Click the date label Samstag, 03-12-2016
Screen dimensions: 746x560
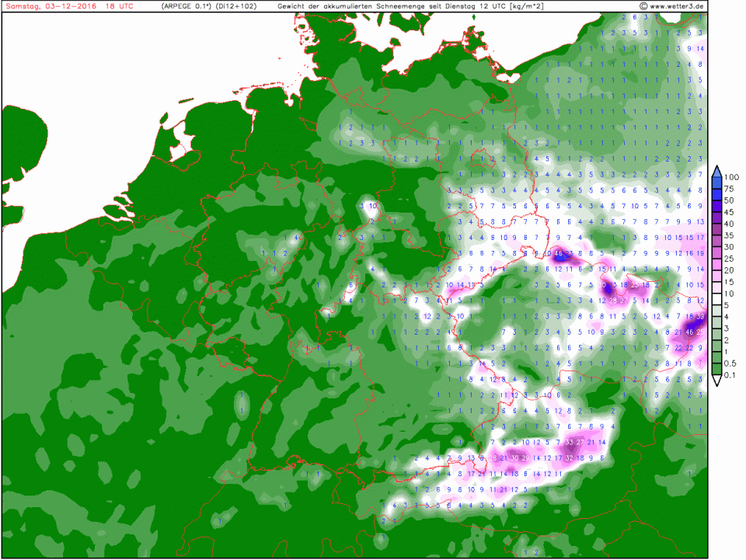click(48, 6)
